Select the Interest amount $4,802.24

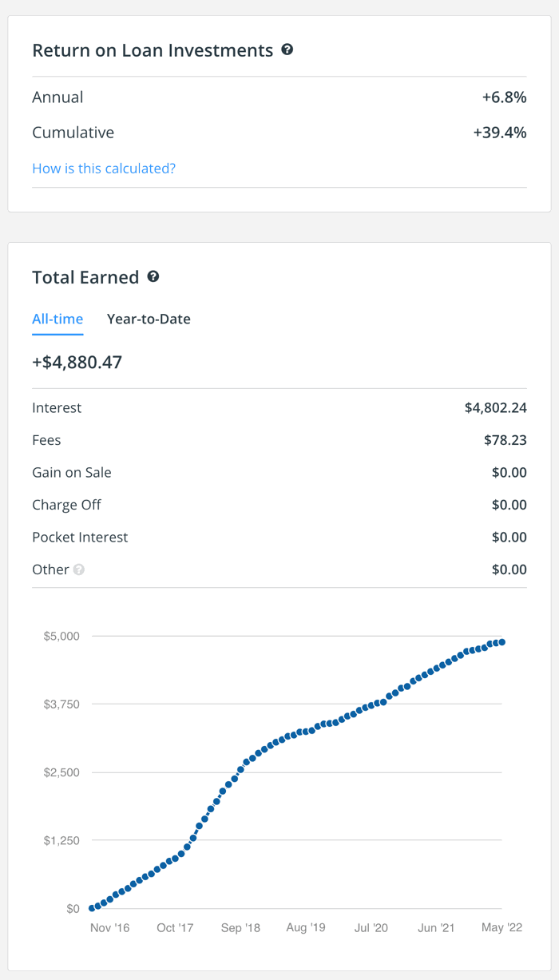pyautogui.click(x=495, y=407)
